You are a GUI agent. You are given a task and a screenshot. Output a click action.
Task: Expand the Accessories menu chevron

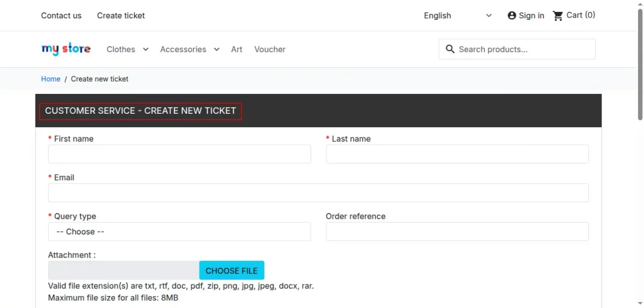click(217, 49)
